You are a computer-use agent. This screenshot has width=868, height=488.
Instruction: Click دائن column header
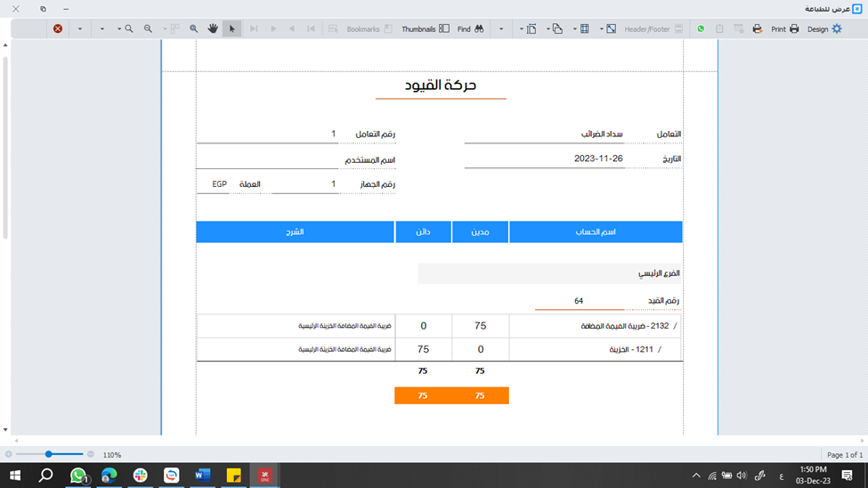point(423,232)
